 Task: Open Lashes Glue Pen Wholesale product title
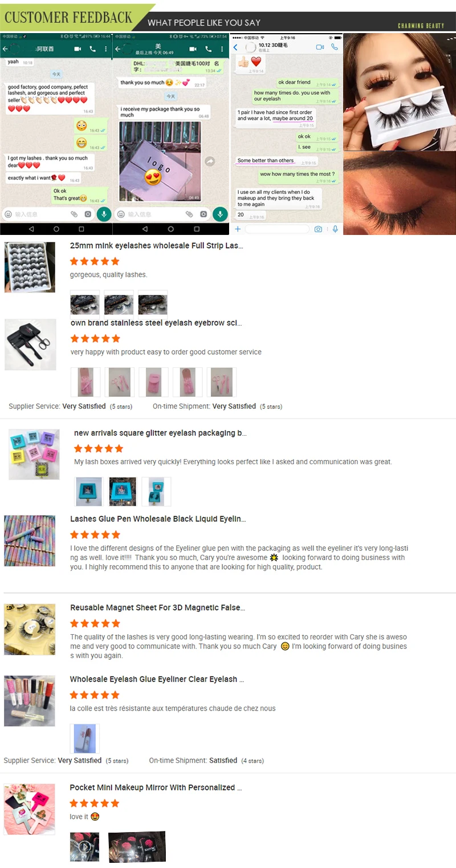[158, 519]
